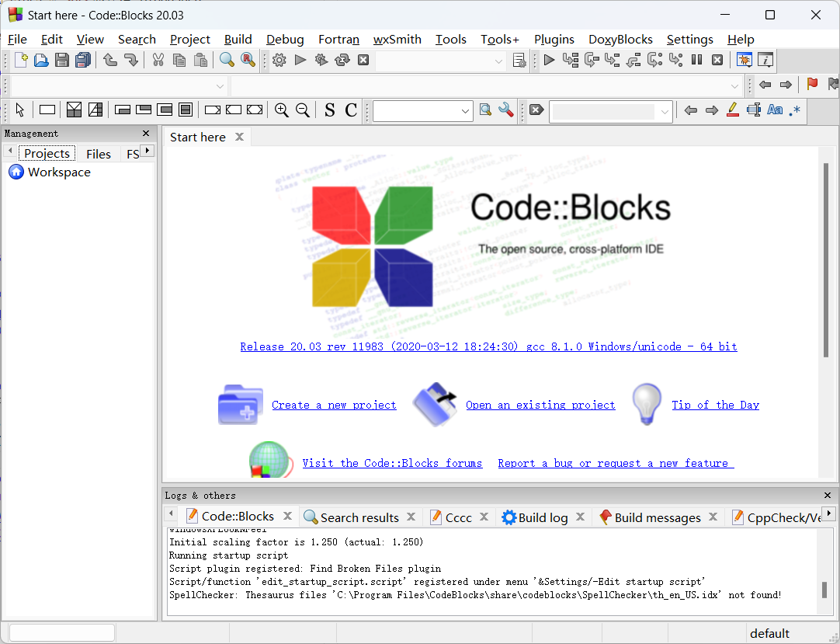
Task: Click the clipboard Paste icon
Action: (200, 60)
